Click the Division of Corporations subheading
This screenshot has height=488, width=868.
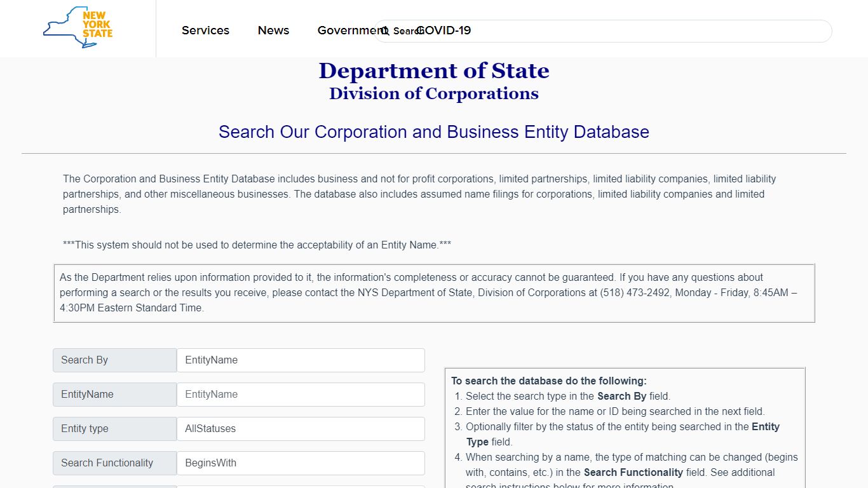pos(434,93)
